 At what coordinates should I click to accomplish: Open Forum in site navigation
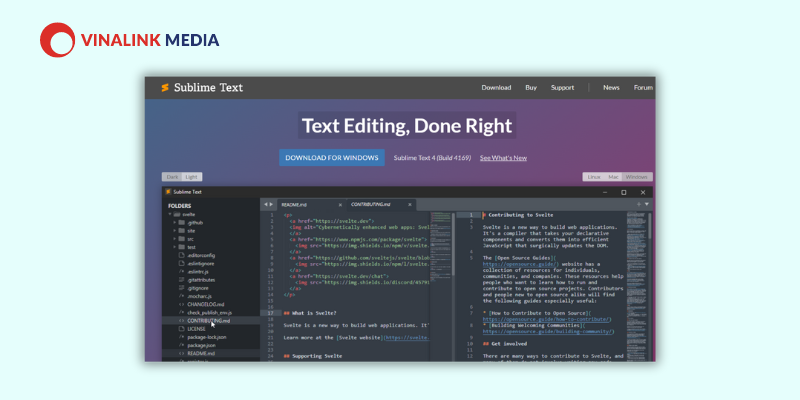click(x=644, y=88)
